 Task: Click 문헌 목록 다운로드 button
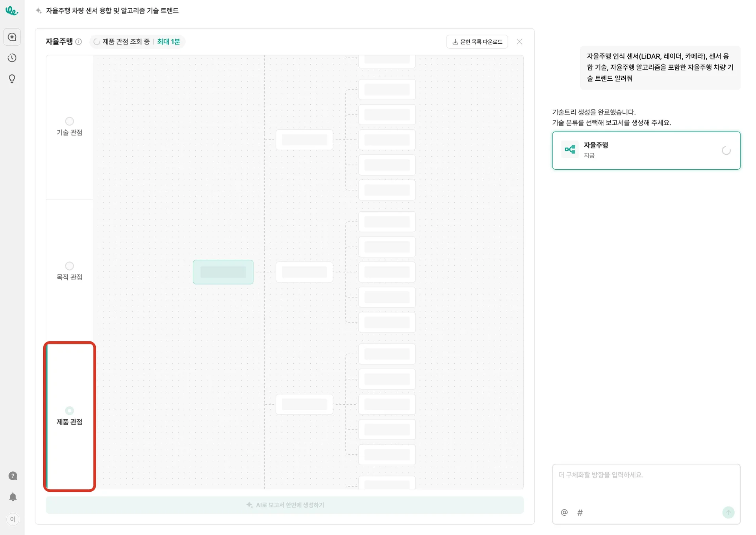pyautogui.click(x=477, y=42)
